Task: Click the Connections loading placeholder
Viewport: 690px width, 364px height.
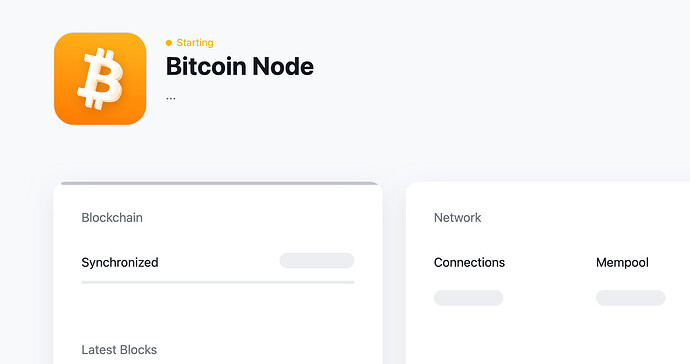Action: [x=468, y=298]
